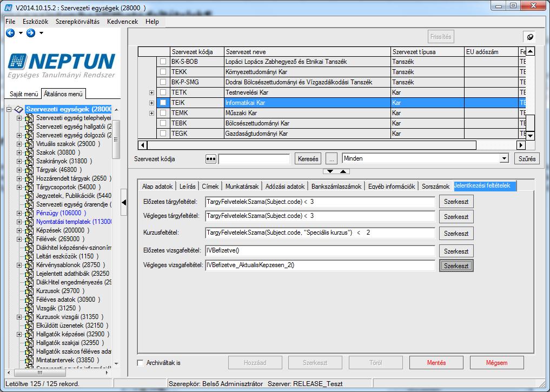Click the Leltári eszközök (1150) node icon

click(x=29, y=256)
